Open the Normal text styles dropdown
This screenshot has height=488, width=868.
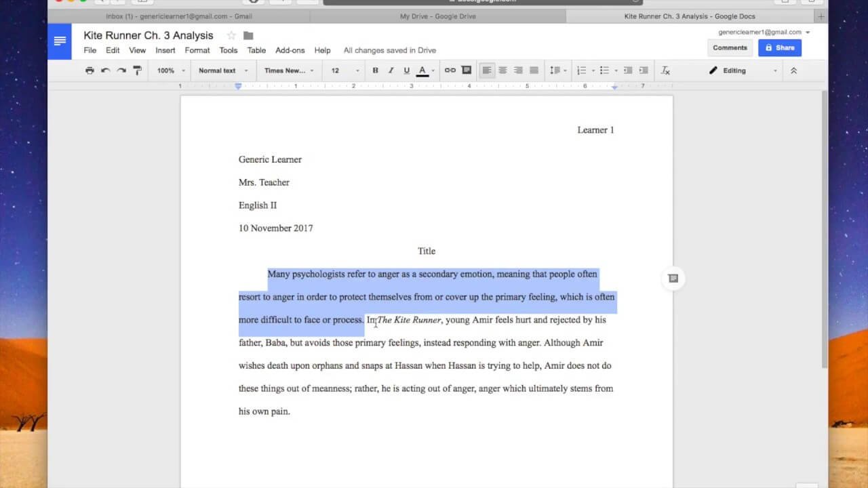click(223, 70)
